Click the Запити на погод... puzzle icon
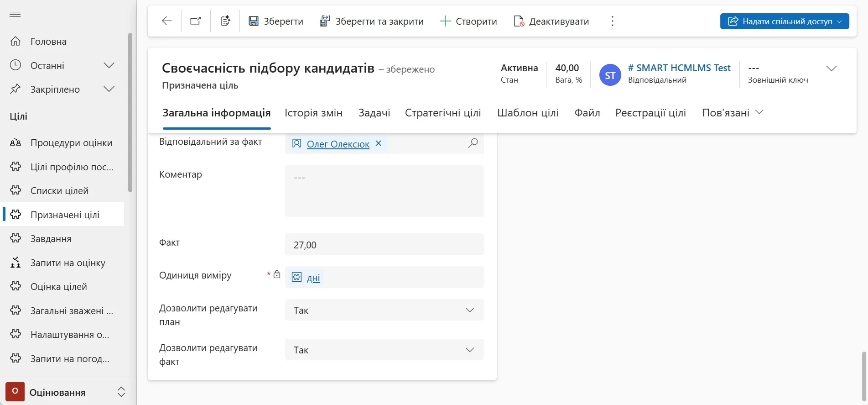The image size is (868, 405). (x=16, y=358)
